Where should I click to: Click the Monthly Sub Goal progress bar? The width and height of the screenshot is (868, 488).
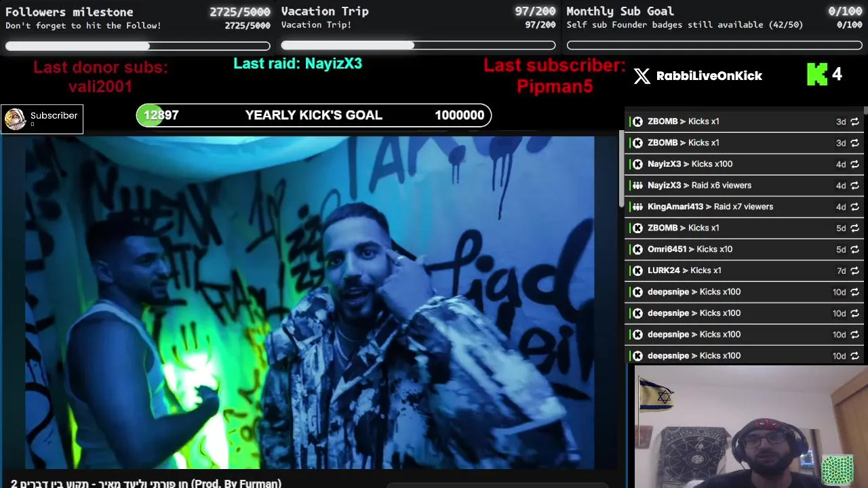click(x=715, y=45)
